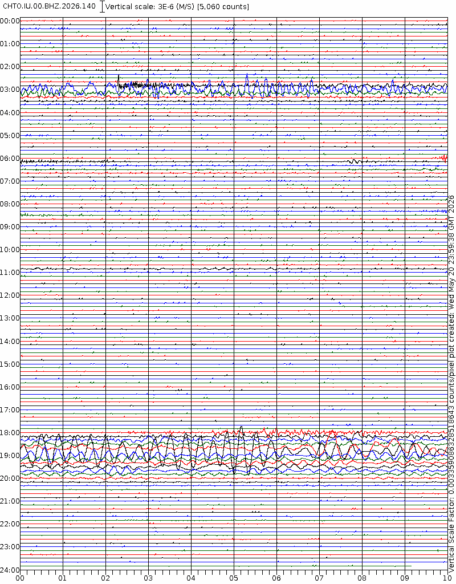Click the station title CHTO.IU.00.BHZ.2026.140

point(49,6)
